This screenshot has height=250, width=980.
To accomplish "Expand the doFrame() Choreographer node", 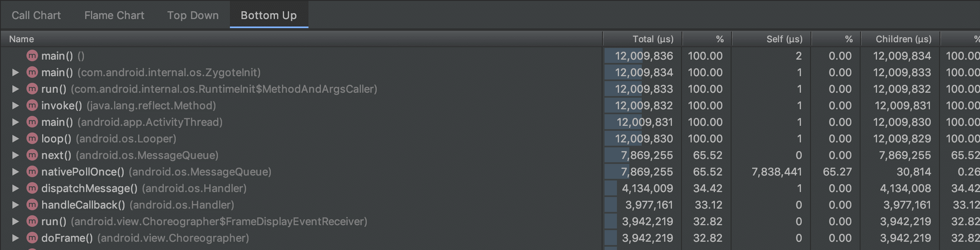I will click(x=16, y=238).
